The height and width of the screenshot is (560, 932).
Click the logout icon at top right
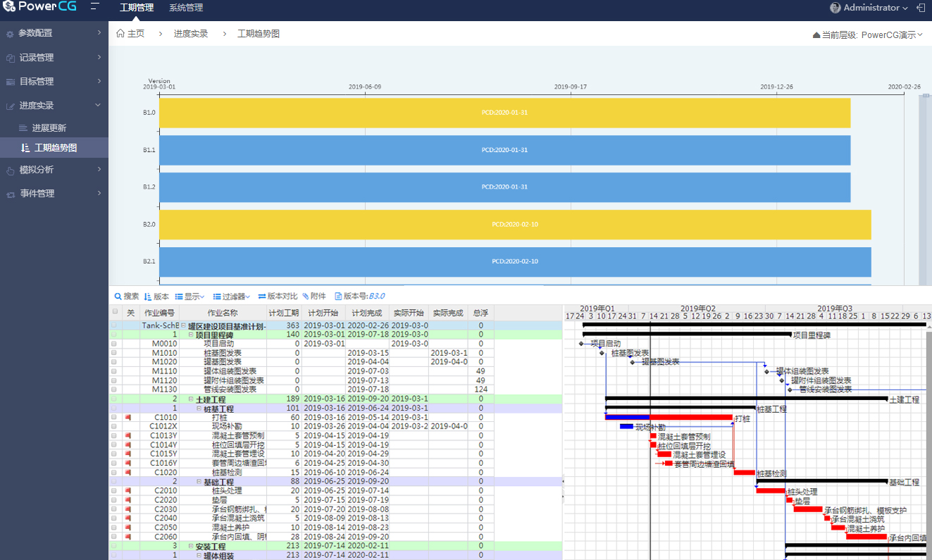(x=921, y=8)
